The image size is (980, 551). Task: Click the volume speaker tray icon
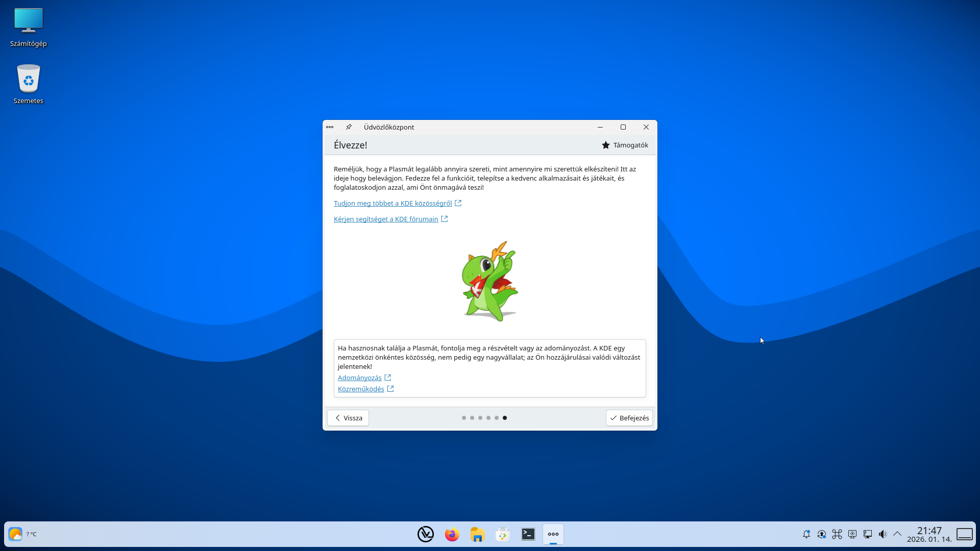click(x=883, y=534)
